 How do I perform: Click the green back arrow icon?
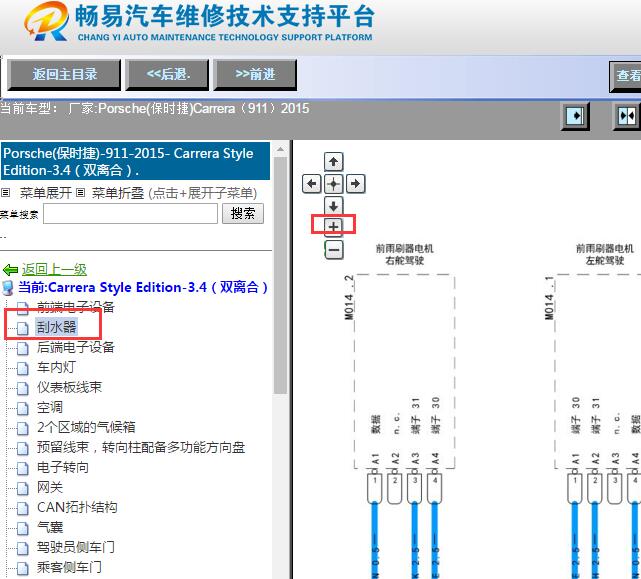10,270
